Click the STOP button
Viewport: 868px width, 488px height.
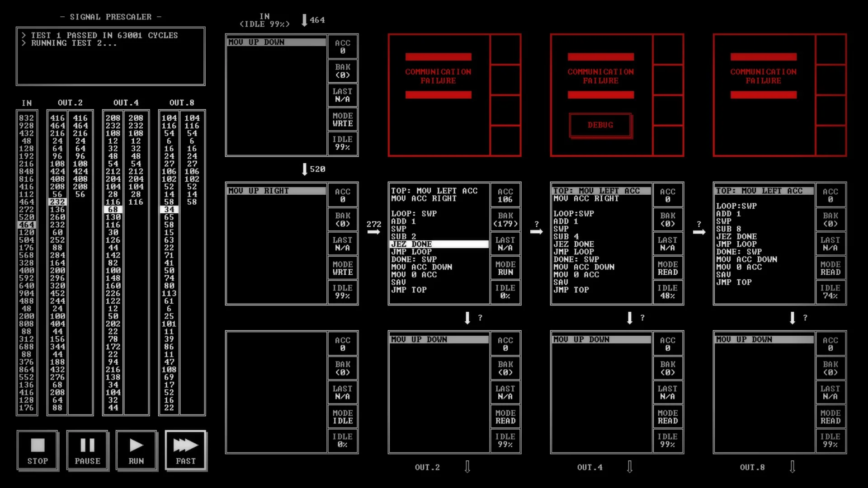[x=38, y=450]
